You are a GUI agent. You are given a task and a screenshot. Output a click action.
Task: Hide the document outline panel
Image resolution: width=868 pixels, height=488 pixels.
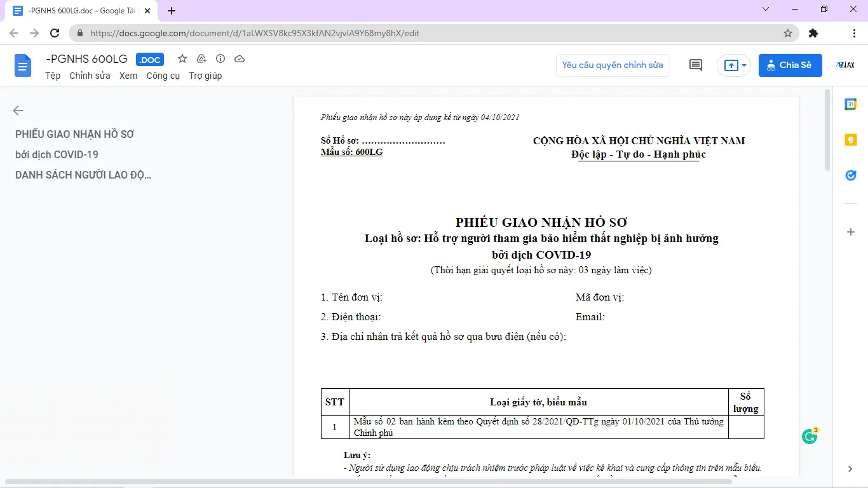(x=18, y=110)
